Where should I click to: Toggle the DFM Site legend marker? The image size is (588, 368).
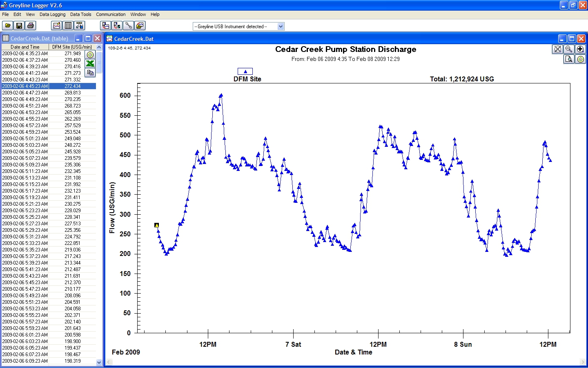tap(245, 72)
